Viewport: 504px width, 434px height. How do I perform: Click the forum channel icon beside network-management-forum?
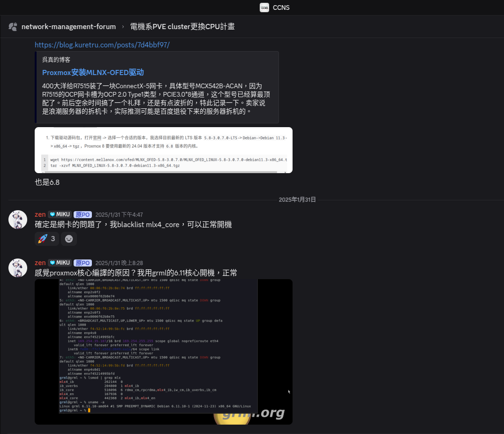(13, 27)
